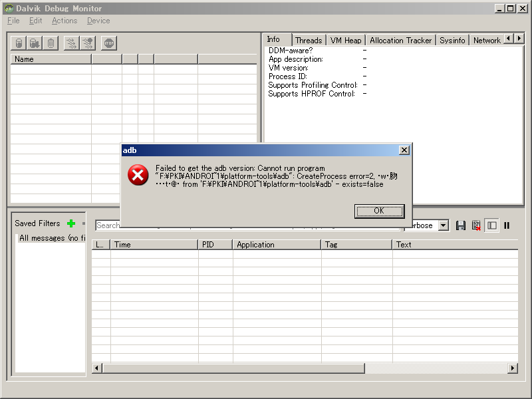Close the adb error dialog
Screen dimensions: 532x399
404,150
